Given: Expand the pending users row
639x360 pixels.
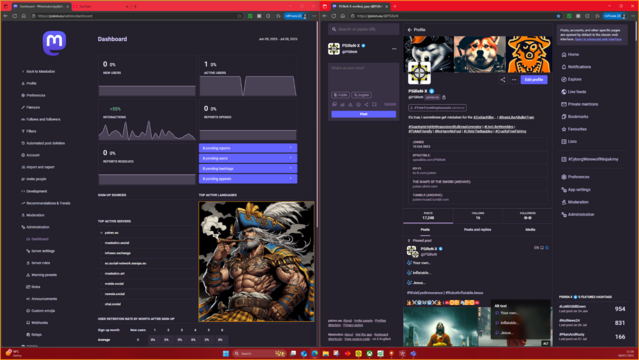Looking at the screenshot, I should point(248,158).
